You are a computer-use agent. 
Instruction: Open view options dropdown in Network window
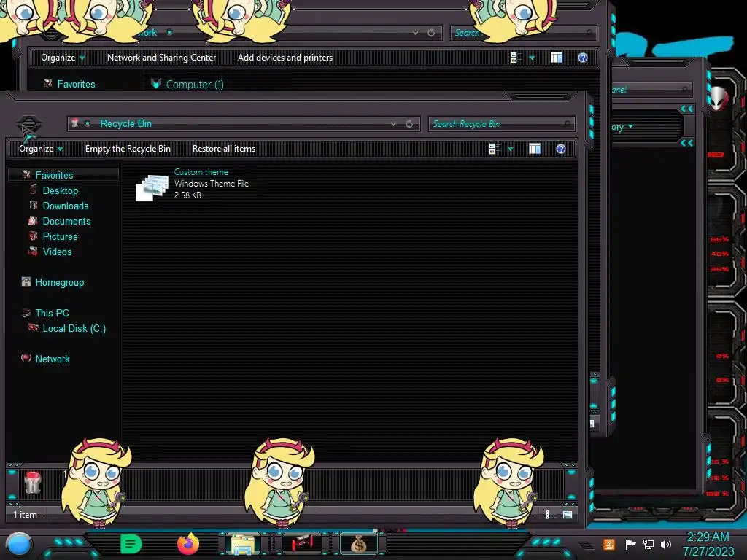pos(532,58)
